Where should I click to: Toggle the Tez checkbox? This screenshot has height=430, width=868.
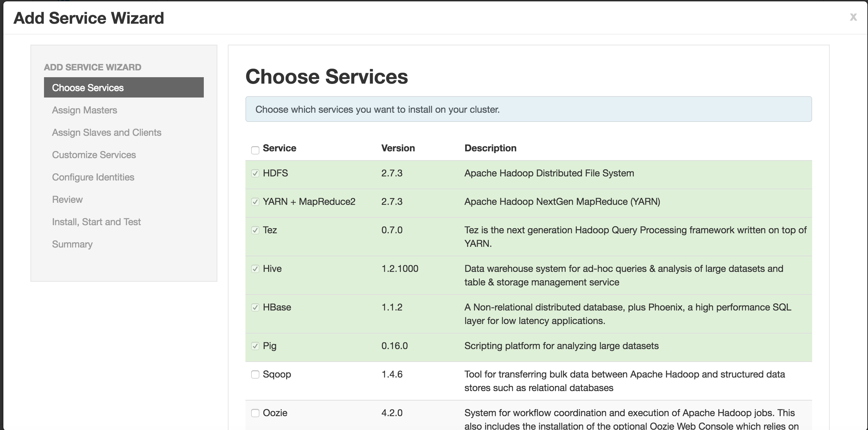coord(255,230)
